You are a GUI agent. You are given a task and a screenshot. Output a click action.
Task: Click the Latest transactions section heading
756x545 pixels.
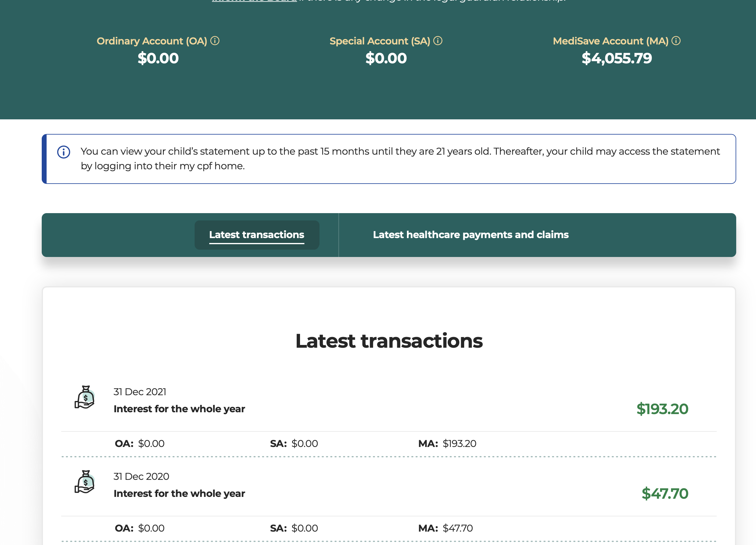tap(389, 341)
